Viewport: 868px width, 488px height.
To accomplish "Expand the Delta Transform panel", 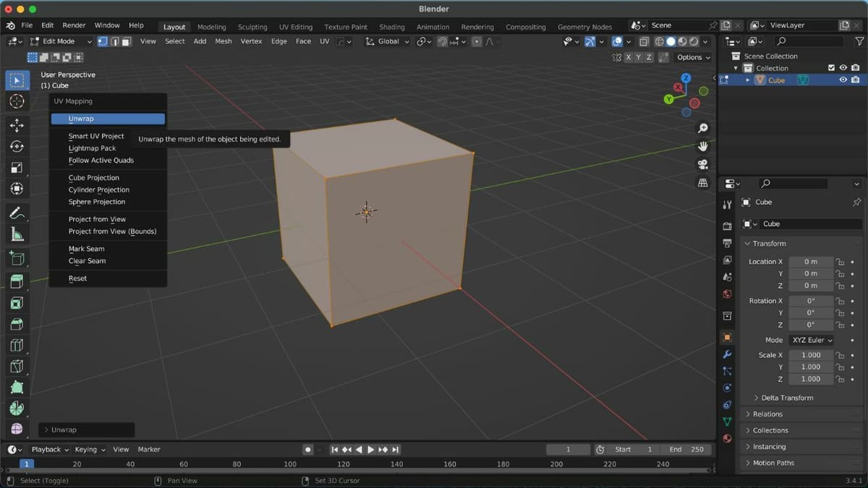I will (783, 398).
